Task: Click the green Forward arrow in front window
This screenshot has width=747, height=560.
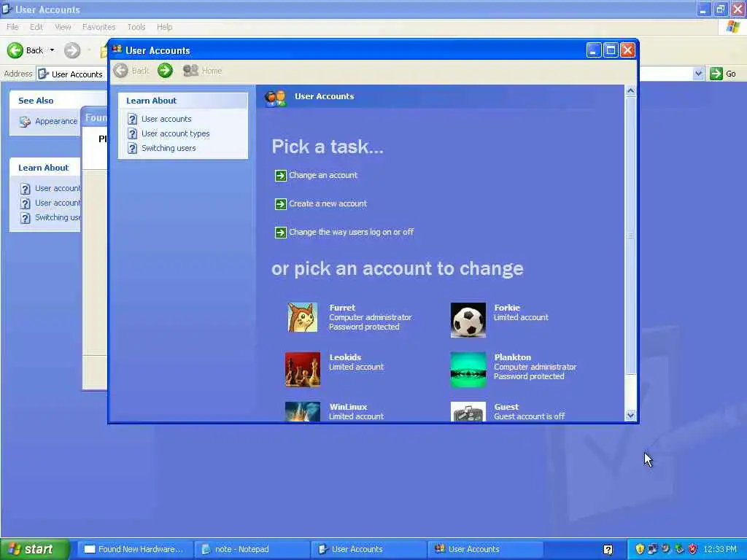Action: [165, 71]
